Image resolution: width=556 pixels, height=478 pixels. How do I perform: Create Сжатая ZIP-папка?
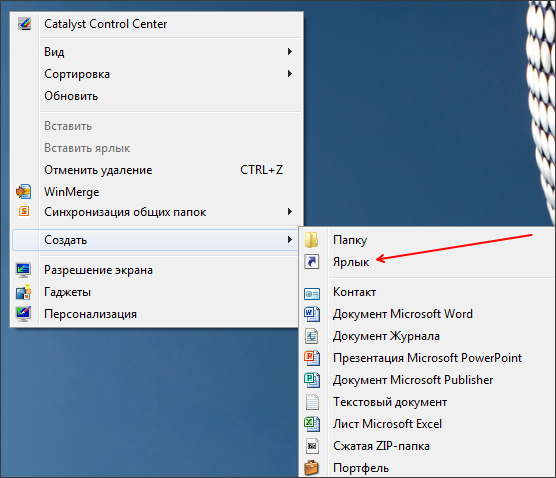(x=427, y=446)
